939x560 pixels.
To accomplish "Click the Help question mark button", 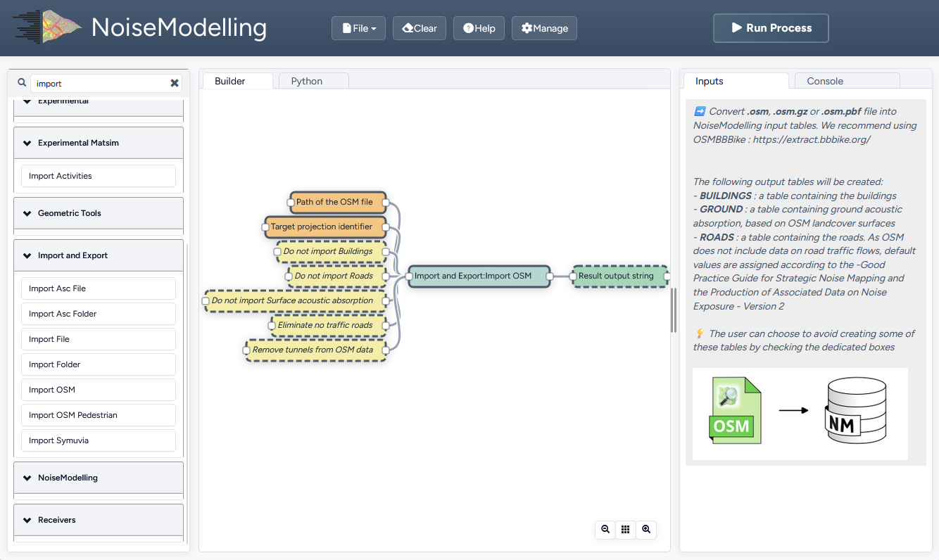I will coord(479,28).
